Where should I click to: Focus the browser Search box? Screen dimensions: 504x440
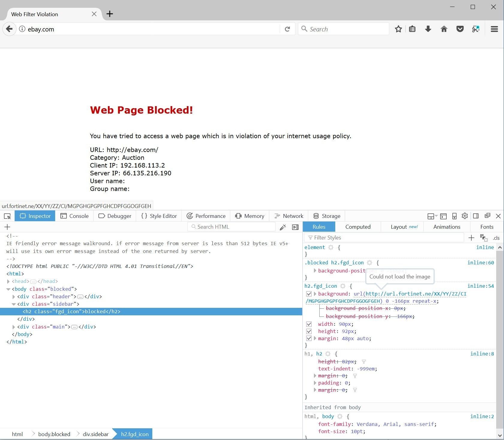coord(344,29)
